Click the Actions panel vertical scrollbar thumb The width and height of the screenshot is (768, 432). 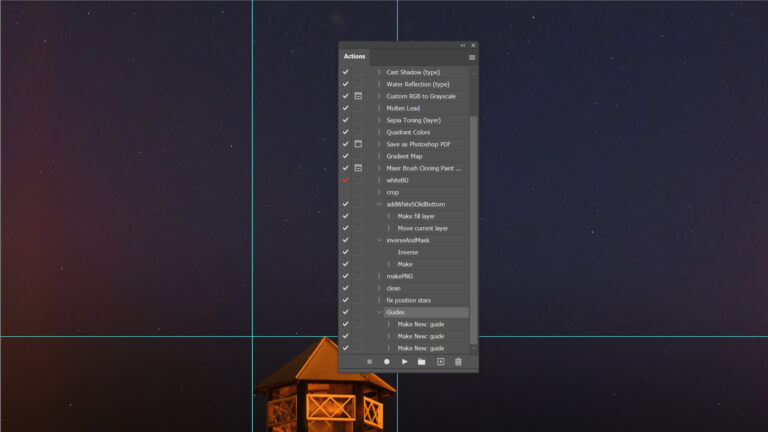click(x=473, y=230)
